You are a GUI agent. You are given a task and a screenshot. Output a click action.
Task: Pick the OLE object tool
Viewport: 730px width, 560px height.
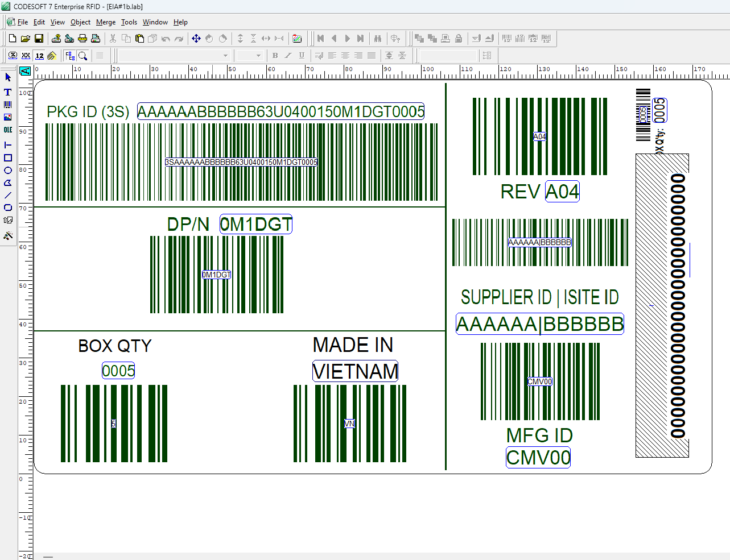click(8, 130)
